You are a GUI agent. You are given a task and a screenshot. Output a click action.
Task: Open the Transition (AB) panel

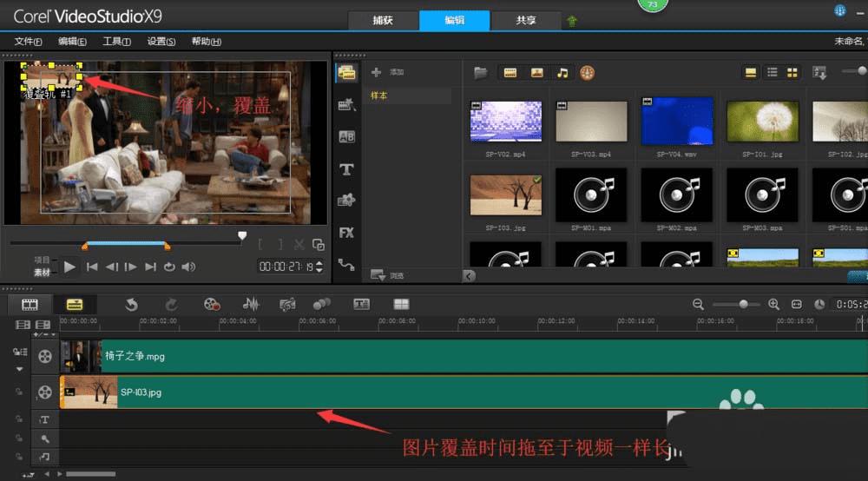tap(347, 136)
